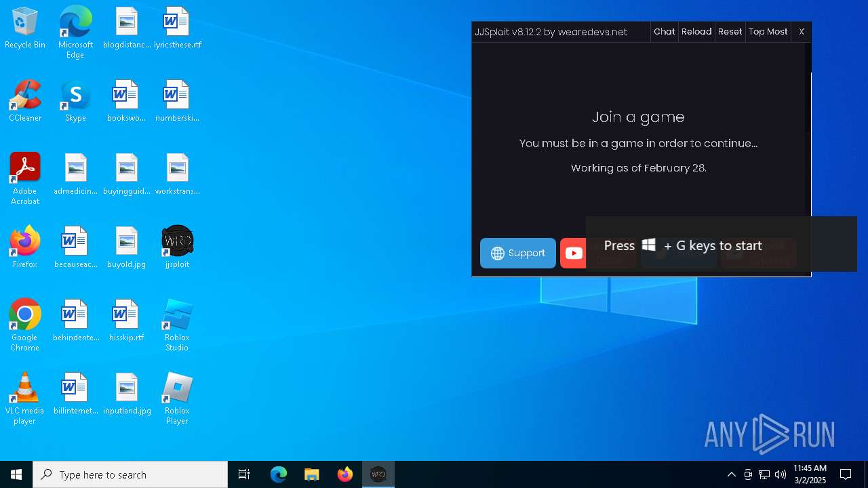
Task: Select the workstrans... image file icon
Action: [177, 175]
